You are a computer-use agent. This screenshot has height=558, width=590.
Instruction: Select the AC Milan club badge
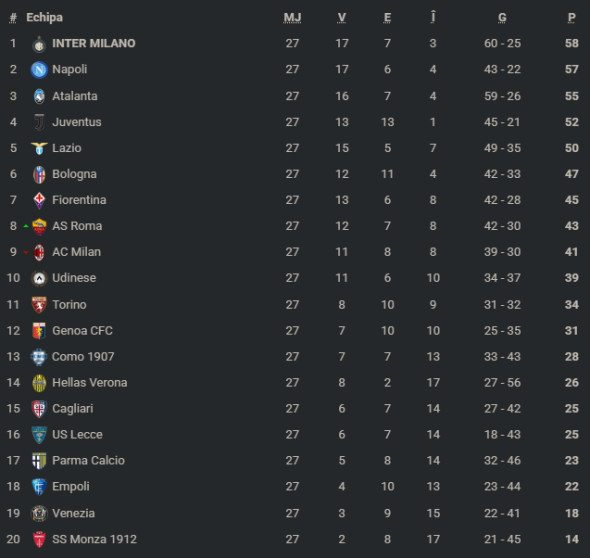[39, 252]
